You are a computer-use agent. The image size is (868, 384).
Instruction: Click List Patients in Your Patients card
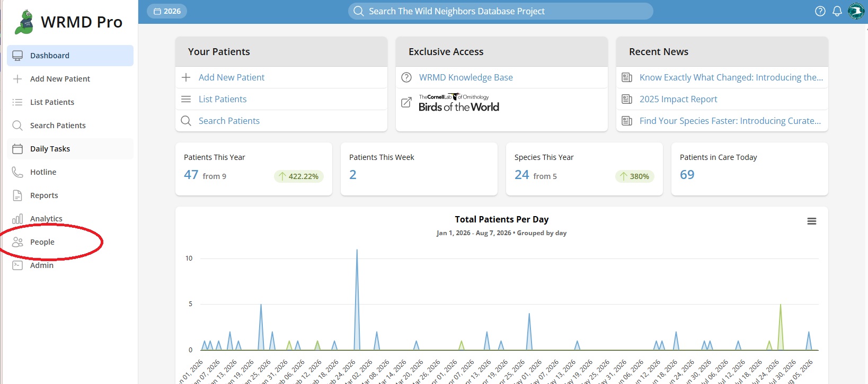(223, 99)
